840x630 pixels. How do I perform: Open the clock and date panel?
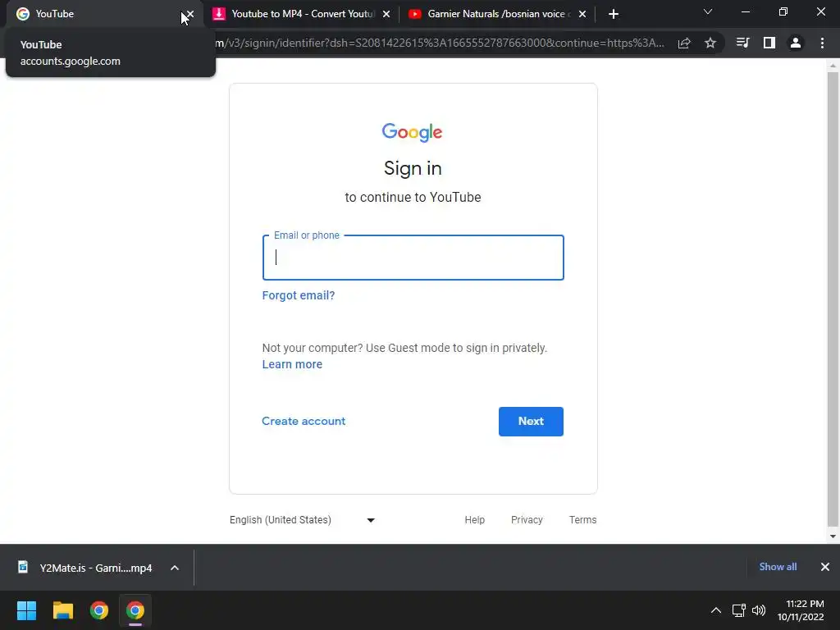click(801, 610)
